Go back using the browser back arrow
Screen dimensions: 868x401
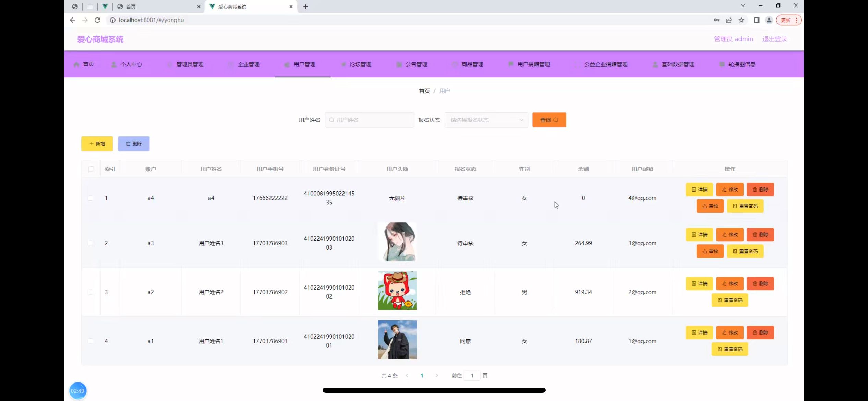tap(72, 20)
